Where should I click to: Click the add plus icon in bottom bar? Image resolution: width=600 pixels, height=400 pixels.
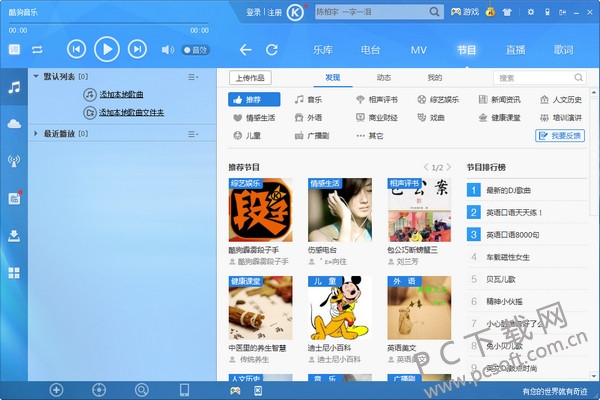(x=56, y=390)
